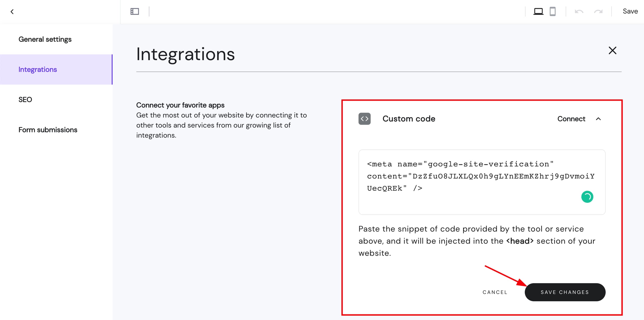Click the custom code angle-brackets icon
This screenshot has width=644, height=320.
(x=364, y=119)
